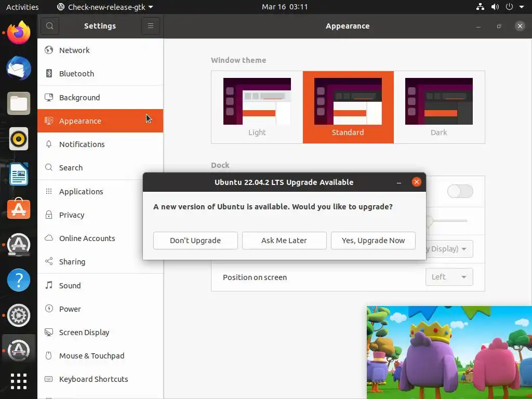The height and width of the screenshot is (399, 532).
Task: Open the Help question-mark dock icon
Action: (19, 280)
